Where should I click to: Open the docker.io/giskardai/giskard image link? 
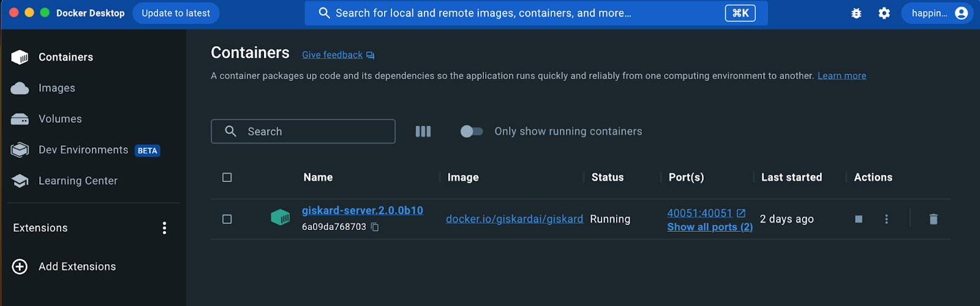point(514,219)
